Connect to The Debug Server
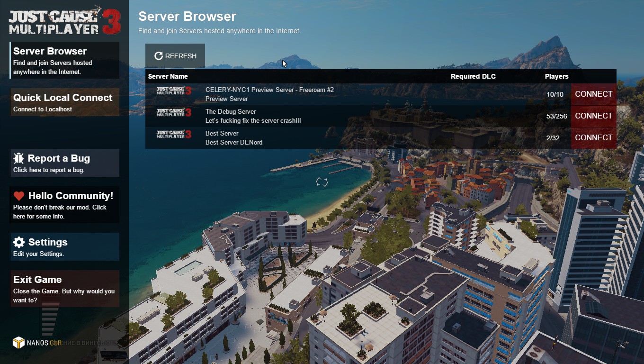Screen dimensions: 644x364 tap(594, 116)
